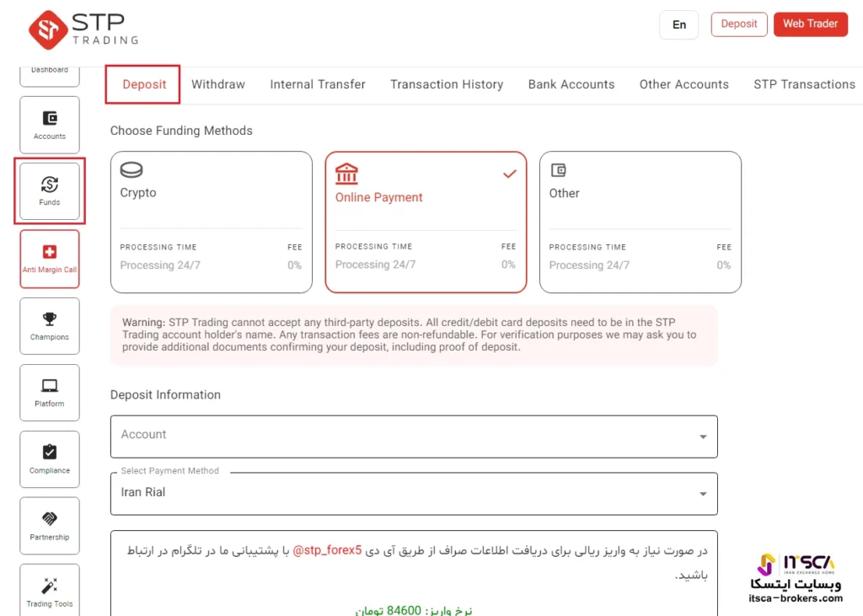Open the Compliance clipboard icon

point(50,452)
